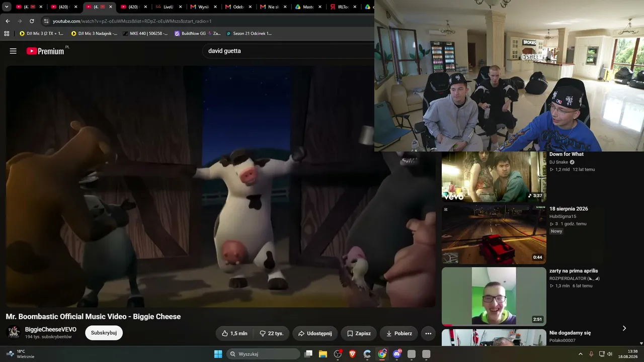Open the zarty na prima aprilis thumbnail
The image size is (644, 362).
(494, 297)
